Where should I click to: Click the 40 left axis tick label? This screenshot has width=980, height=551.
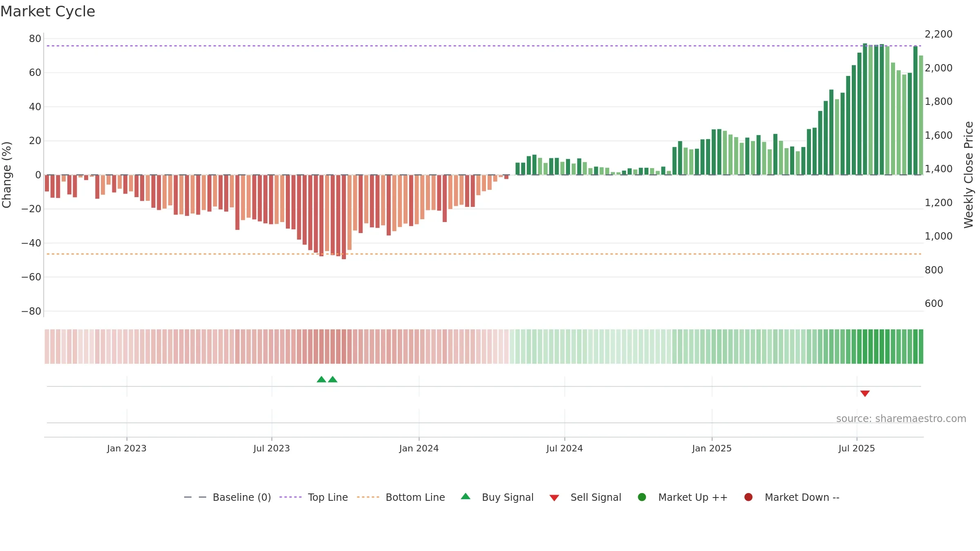35,107
